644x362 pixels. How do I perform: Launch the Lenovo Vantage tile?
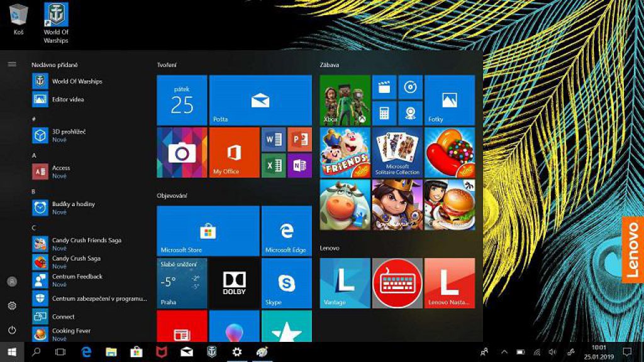coord(345,283)
